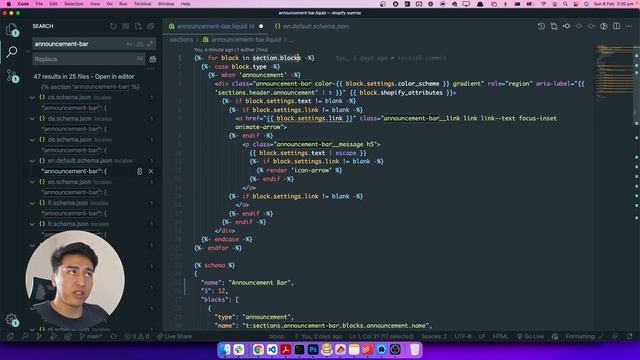Open the Terminal menu in menu bar
The image size is (640, 360).
pos(142,4)
